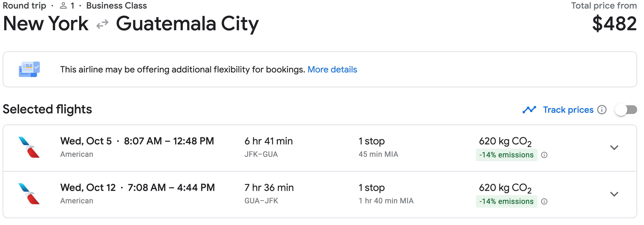Click the 45 min MIA stop info
Viewport: 644px width, 225px height.
click(378, 154)
